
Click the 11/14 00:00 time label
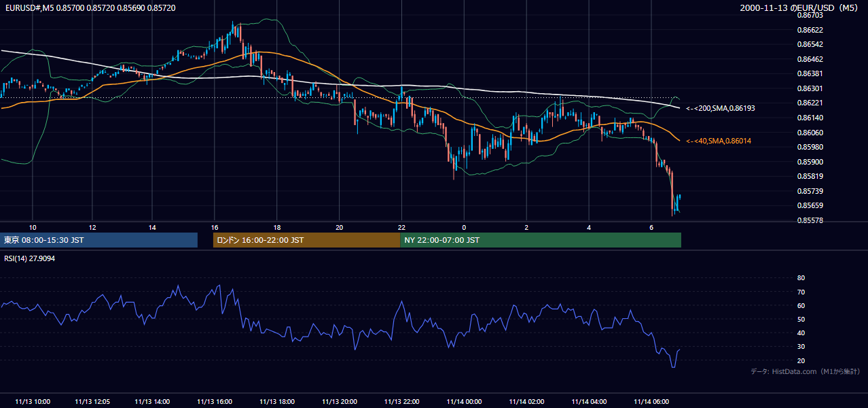[x=465, y=401]
